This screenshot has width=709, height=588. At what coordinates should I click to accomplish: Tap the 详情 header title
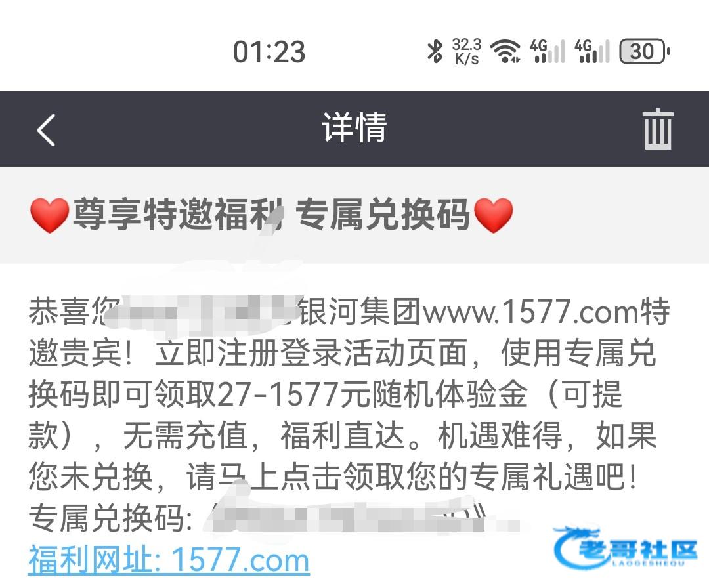point(354,129)
